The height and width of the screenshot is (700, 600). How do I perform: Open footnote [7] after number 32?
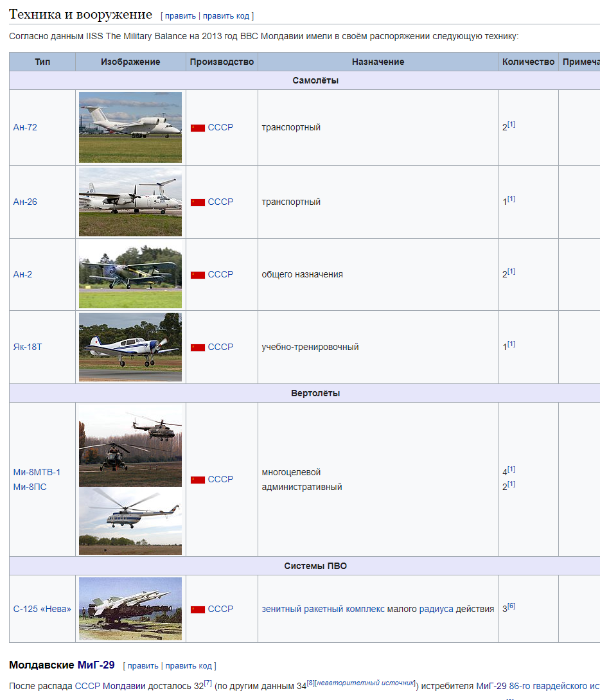tap(208, 683)
